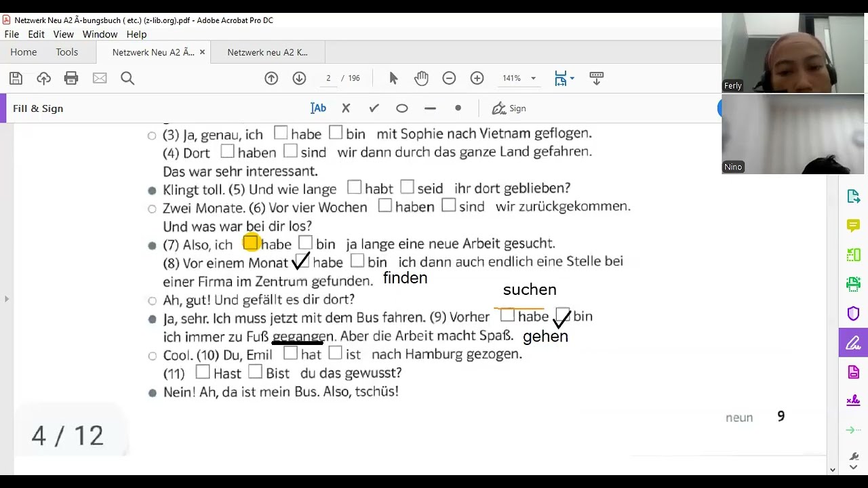Go to previous page arrow
Screen dimensions: 868x488
point(271,79)
